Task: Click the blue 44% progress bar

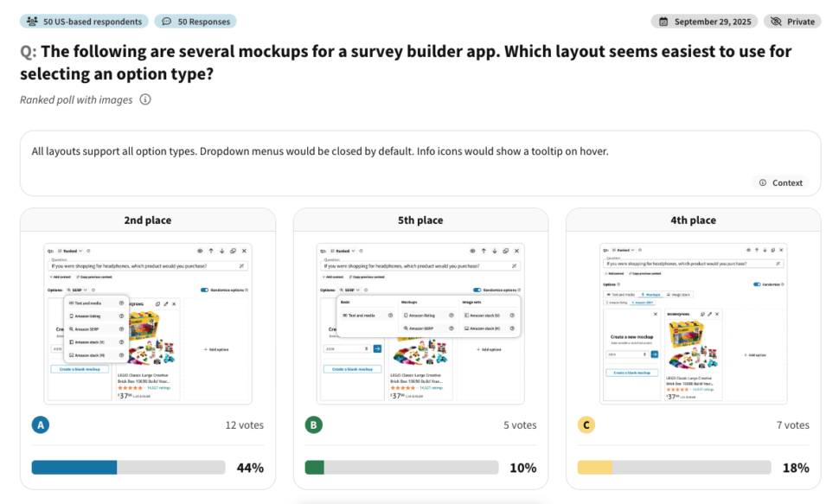Action: 128,467
